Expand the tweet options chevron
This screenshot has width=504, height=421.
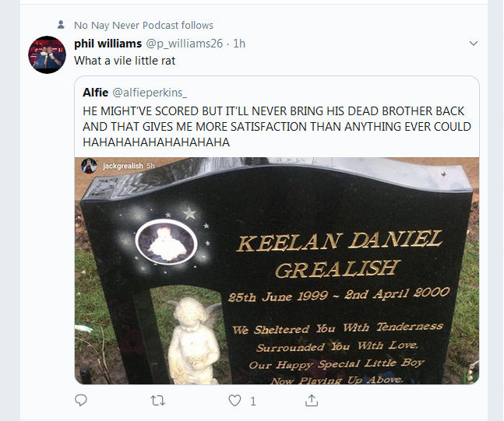click(474, 43)
